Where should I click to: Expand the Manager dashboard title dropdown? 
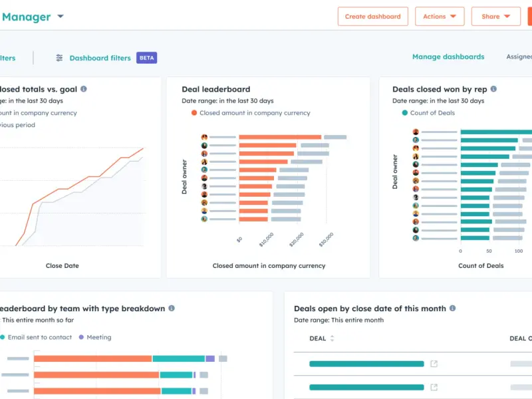[x=61, y=17]
